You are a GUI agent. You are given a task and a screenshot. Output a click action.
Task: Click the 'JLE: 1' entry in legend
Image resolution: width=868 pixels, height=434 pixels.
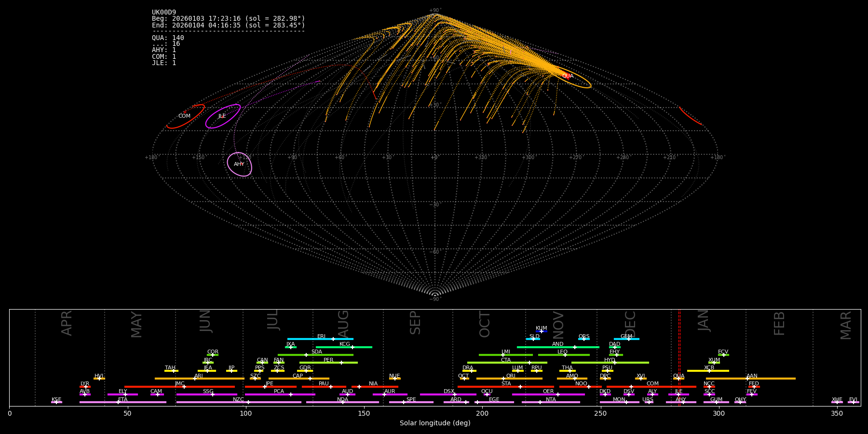click(164, 63)
